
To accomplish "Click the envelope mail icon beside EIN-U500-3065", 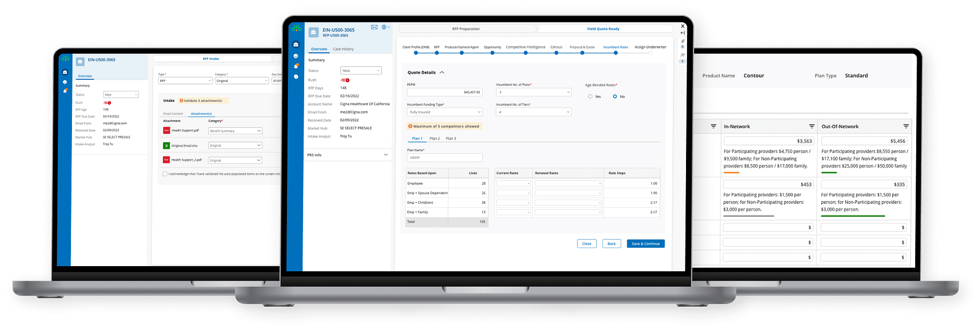I will 374,27.
